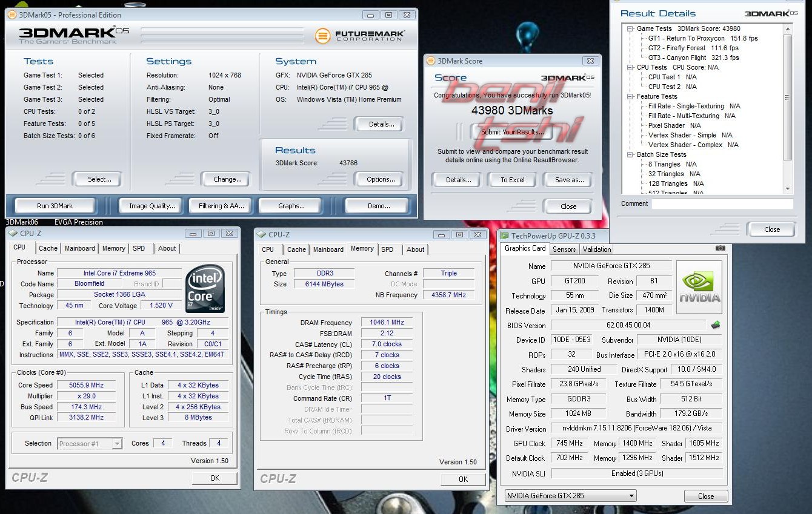Collapse the CPU Tests tree node

(x=631, y=67)
